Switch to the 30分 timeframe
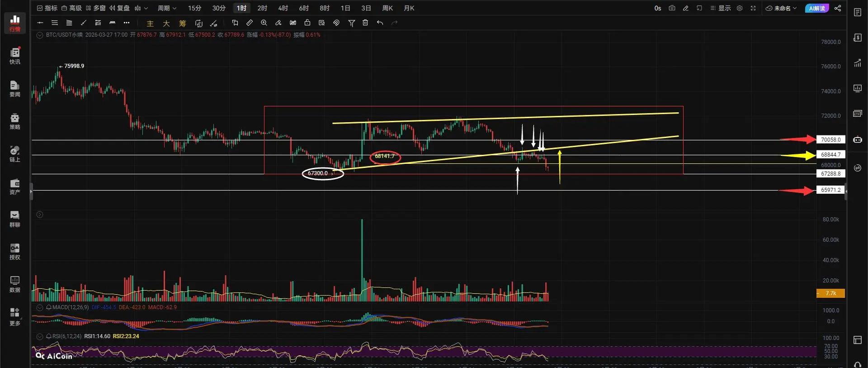868x368 pixels. (x=219, y=8)
